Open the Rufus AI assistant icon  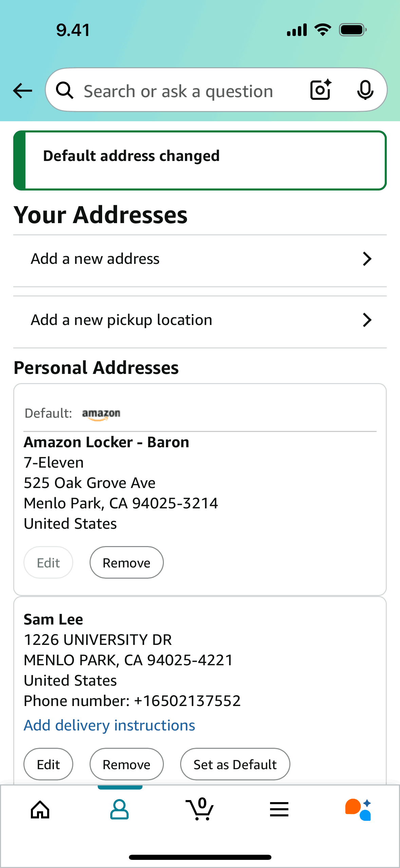(358, 810)
